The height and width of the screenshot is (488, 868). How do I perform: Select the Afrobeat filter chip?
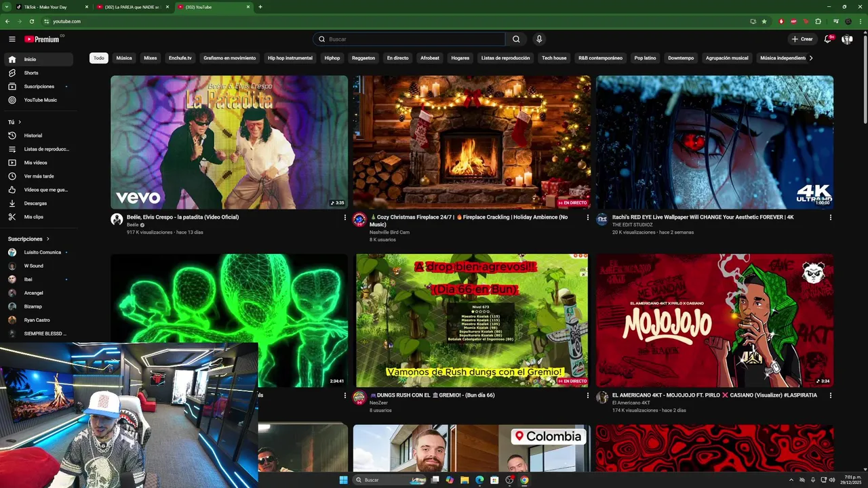tap(430, 58)
